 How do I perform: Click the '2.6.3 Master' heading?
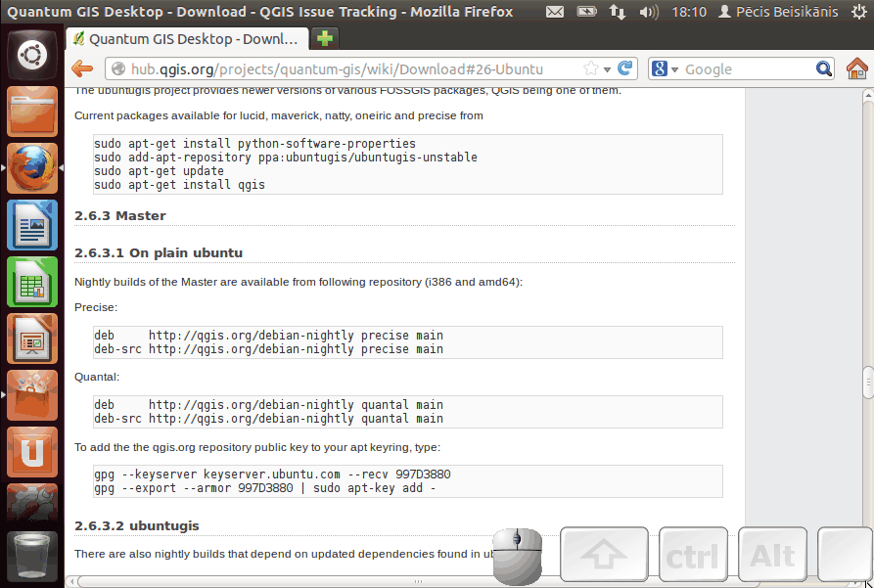point(119,215)
